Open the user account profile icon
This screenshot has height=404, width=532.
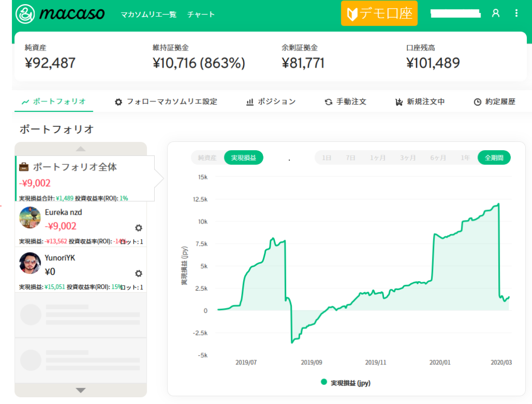(x=495, y=14)
